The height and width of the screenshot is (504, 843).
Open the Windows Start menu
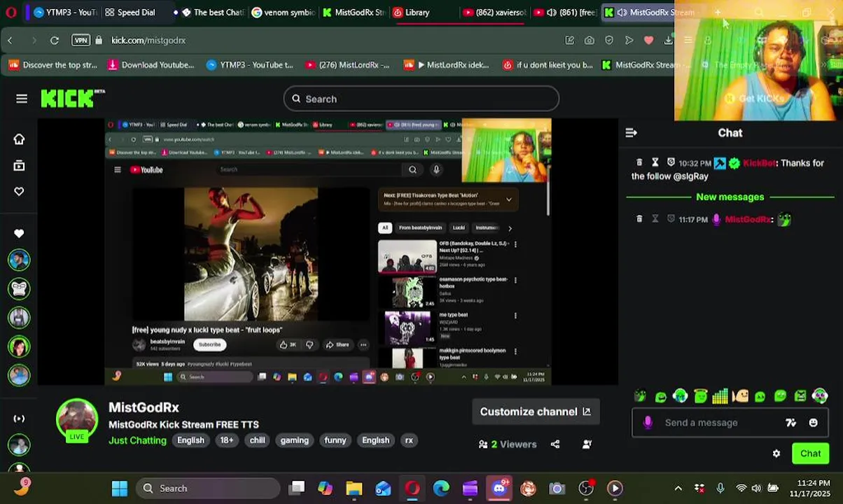point(120,489)
